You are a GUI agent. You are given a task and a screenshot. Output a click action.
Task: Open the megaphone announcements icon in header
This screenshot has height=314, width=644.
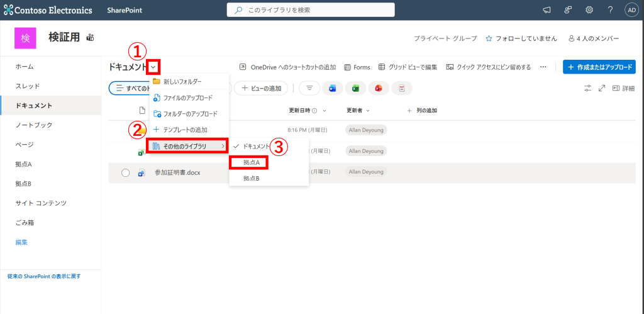tap(547, 10)
